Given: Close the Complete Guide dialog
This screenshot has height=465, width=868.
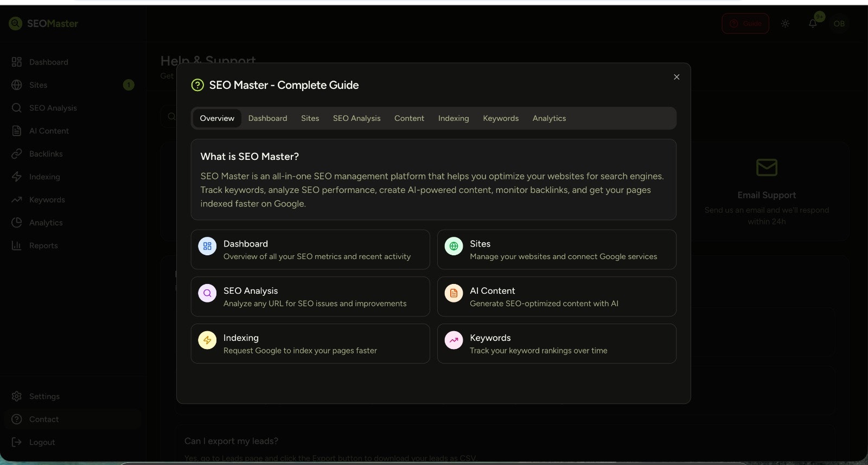Looking at the screenshot, I should (x=676, y=77).
